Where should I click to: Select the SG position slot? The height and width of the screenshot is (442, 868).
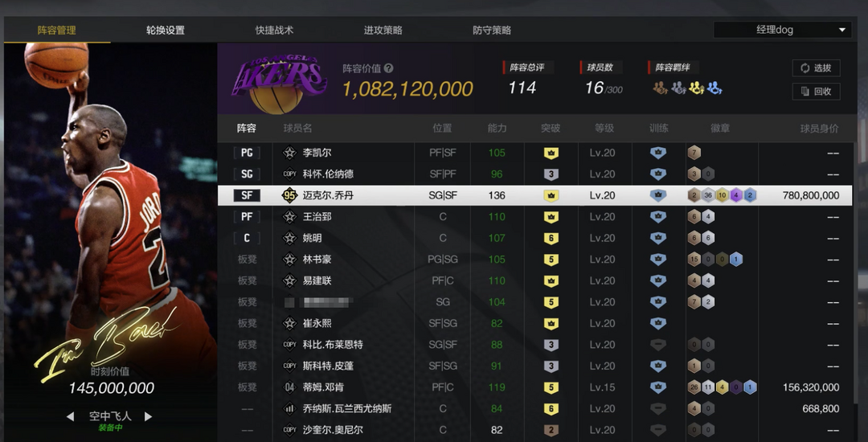coord(247,174)
